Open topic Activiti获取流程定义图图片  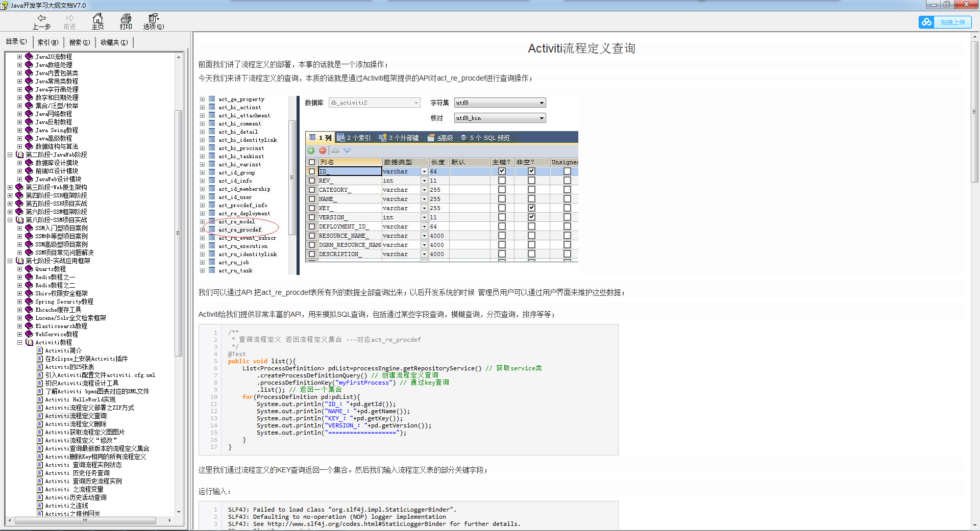[x=85, y=432]
